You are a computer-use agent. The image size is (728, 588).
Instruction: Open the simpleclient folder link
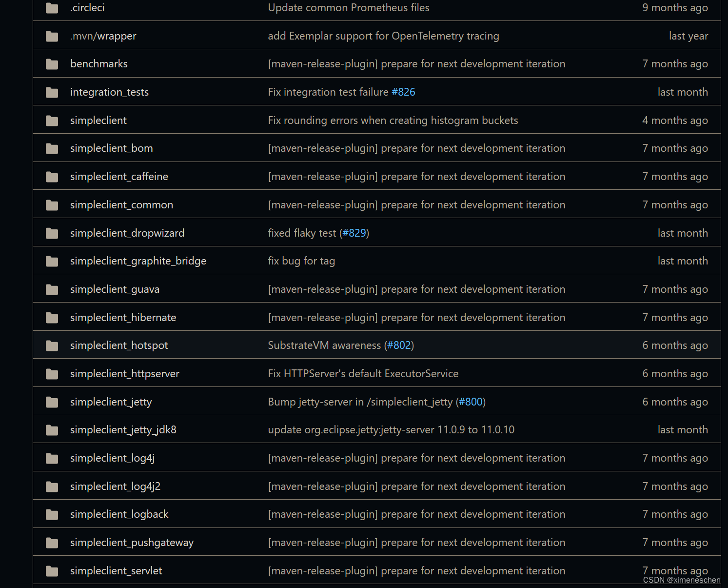click(98, 121)
